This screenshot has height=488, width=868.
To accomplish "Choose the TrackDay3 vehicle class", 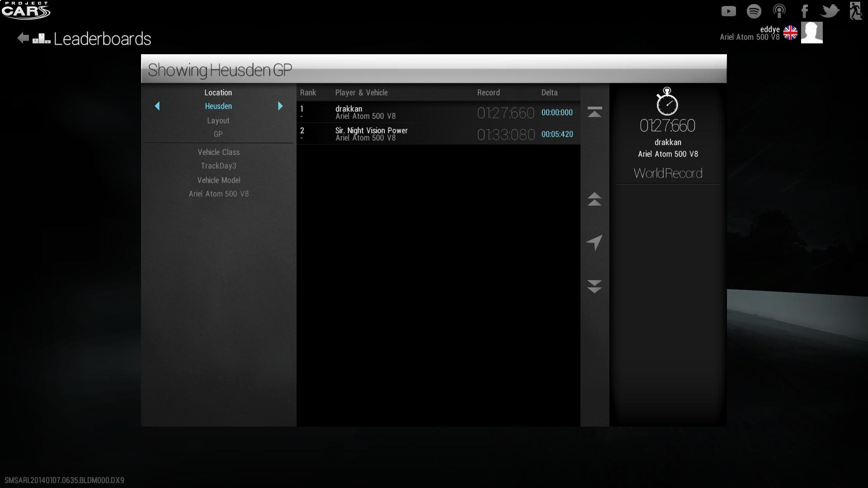I will 218,166.
